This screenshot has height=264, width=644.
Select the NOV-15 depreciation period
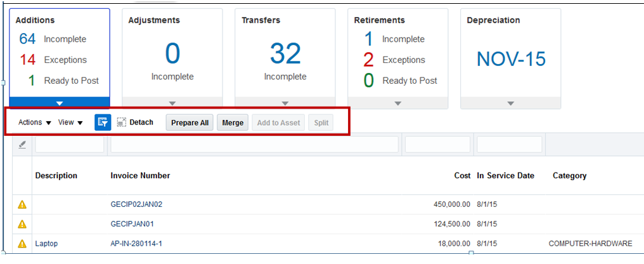click(x=511, y=59)
